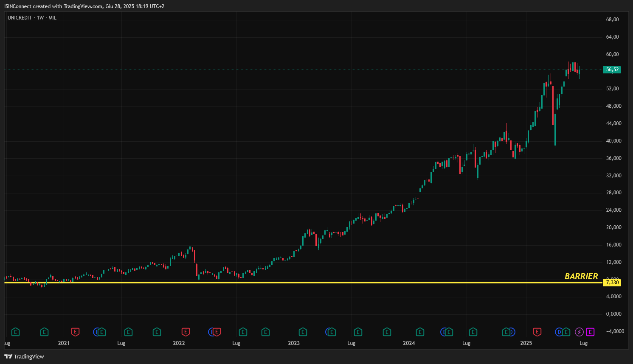Click the 68,00 price axis label

(x=612, y=20)
